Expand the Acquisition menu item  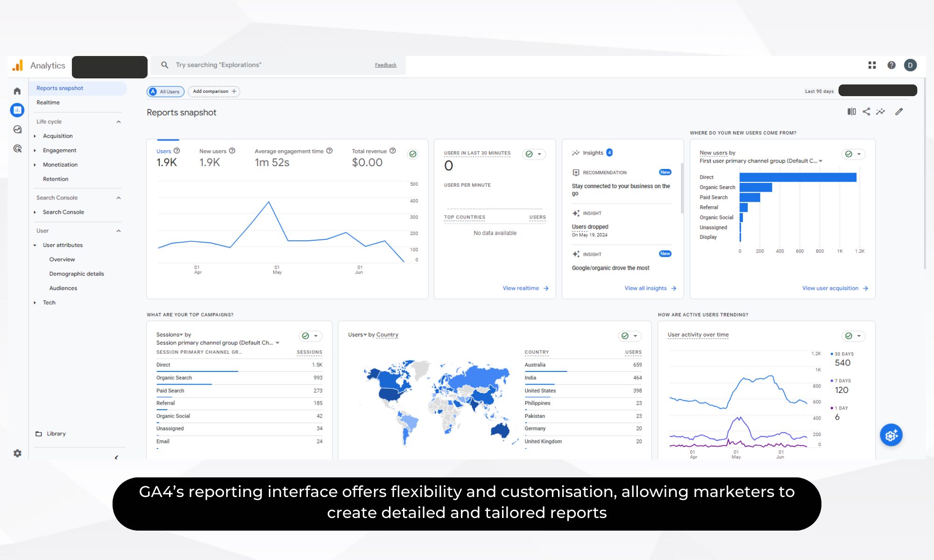pos(57,136)
